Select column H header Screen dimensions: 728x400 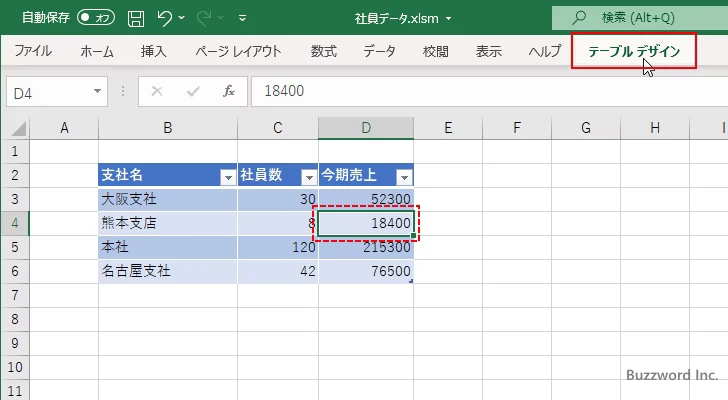coord(655,128)
